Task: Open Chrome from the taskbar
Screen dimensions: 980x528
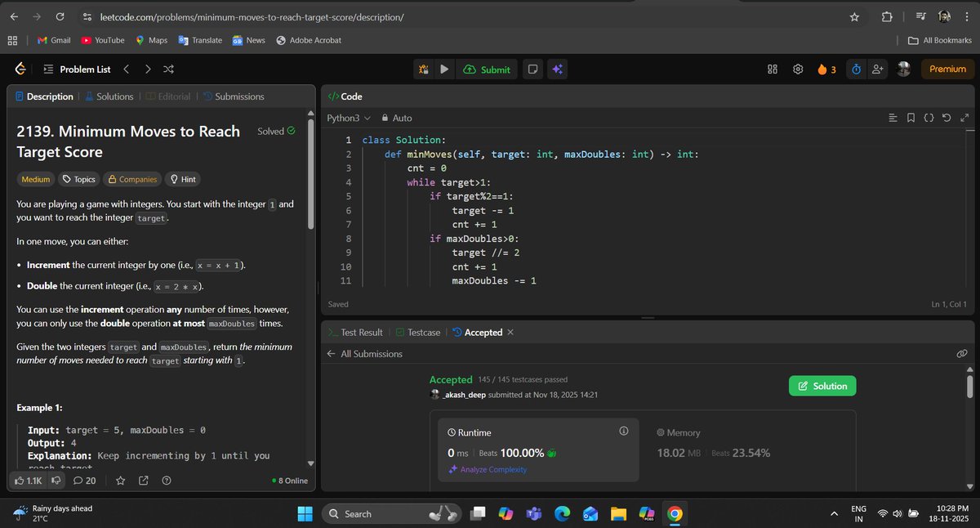Action: pos(675,513)
